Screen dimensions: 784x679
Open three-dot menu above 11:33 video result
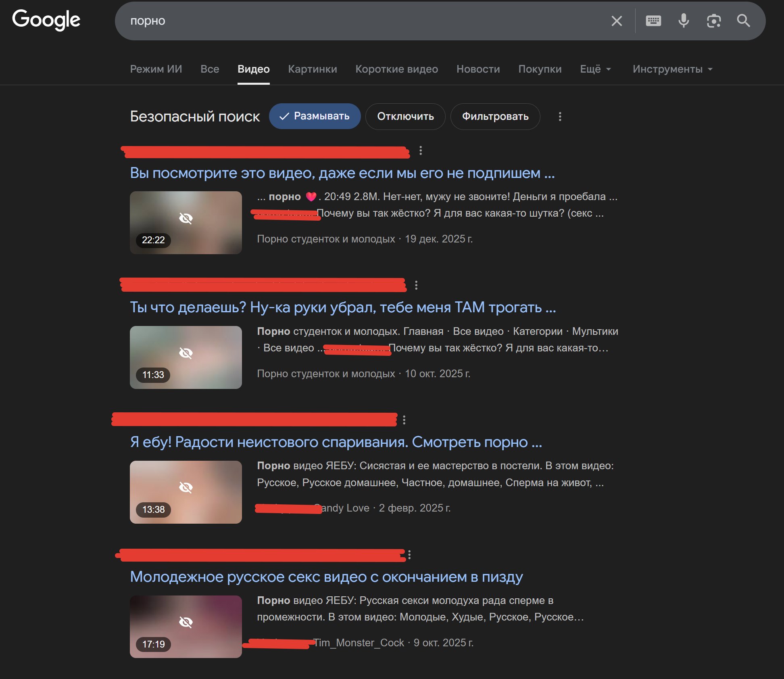[x=416, y=285]
